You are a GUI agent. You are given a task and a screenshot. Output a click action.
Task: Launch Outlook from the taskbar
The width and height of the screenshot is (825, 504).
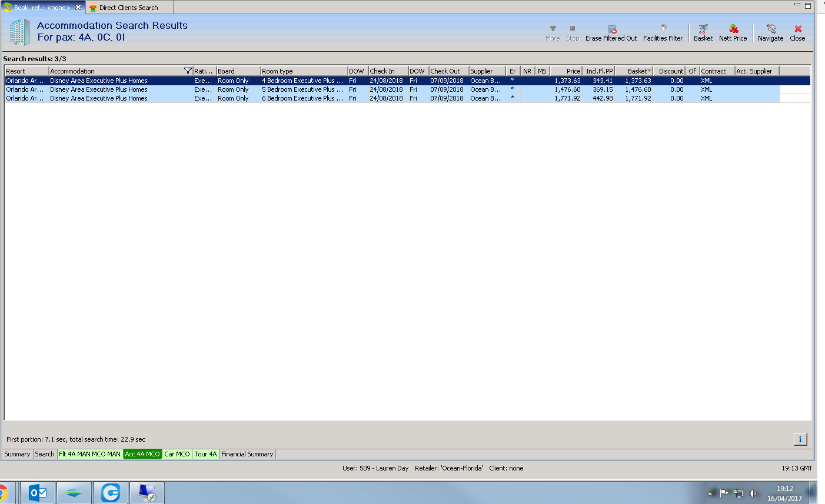pyautogui.click(x=38, y=493)
